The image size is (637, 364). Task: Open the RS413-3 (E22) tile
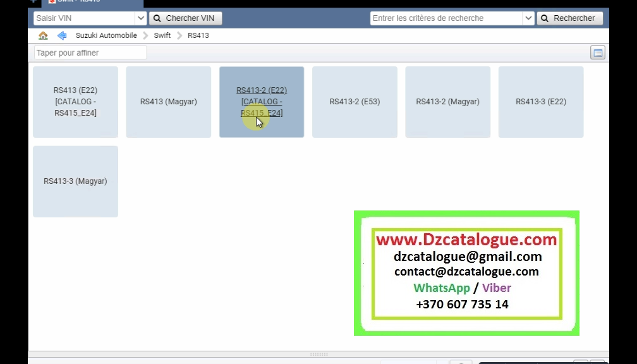541,102
